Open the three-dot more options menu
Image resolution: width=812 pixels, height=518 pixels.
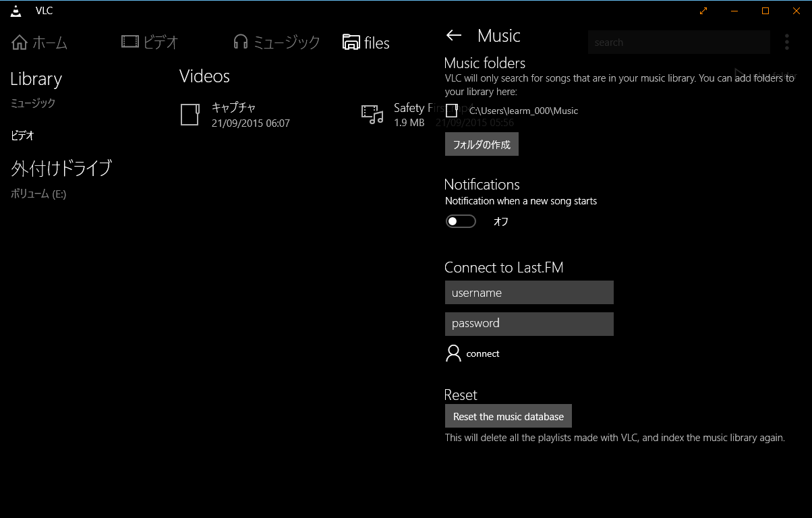787,42
